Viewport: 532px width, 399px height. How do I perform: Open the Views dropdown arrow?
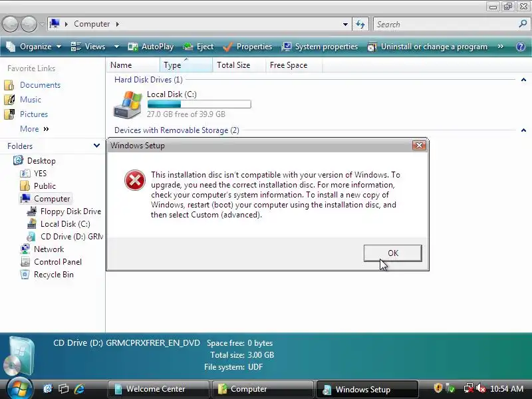click(x=116, y=47)
